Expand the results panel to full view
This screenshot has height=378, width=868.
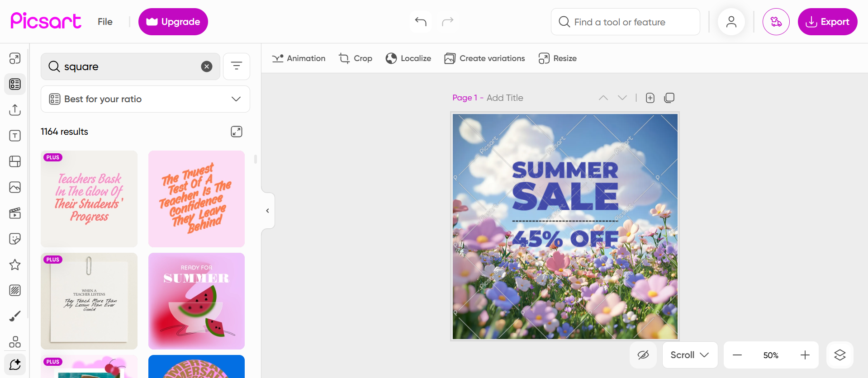pyautogui.click(x=237, y=132)
